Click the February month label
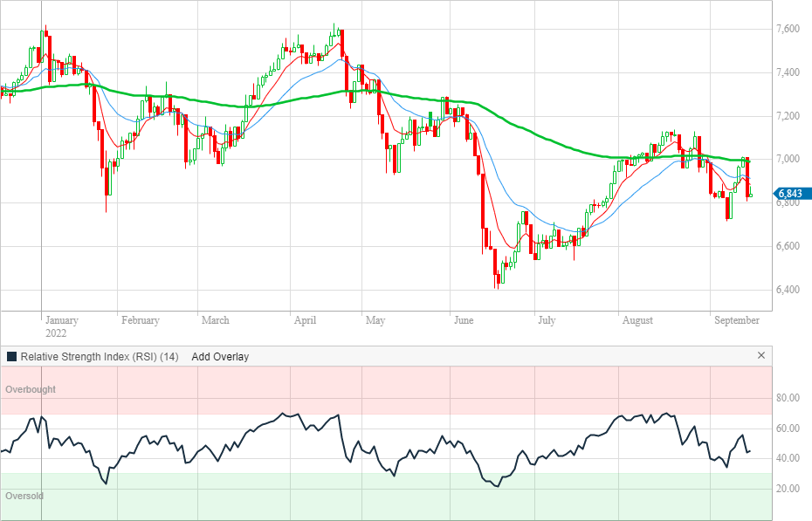812x521 pixels. [140, 320]
